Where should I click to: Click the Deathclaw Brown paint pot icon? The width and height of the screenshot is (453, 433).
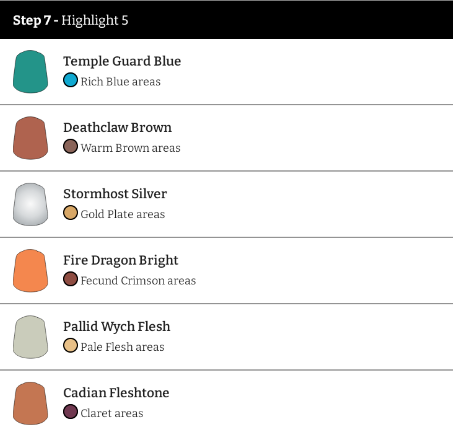pos(30,138)
